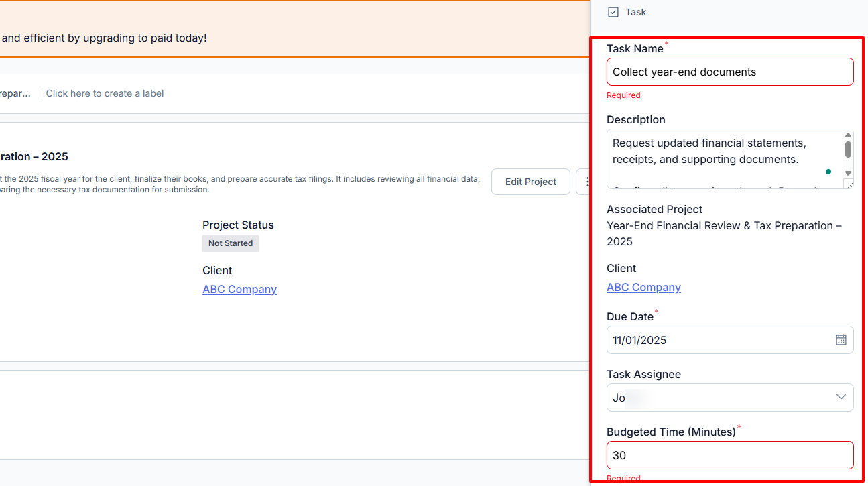
Task: Open ABC Company client link in the sidebar
Action: pos(643,287)
